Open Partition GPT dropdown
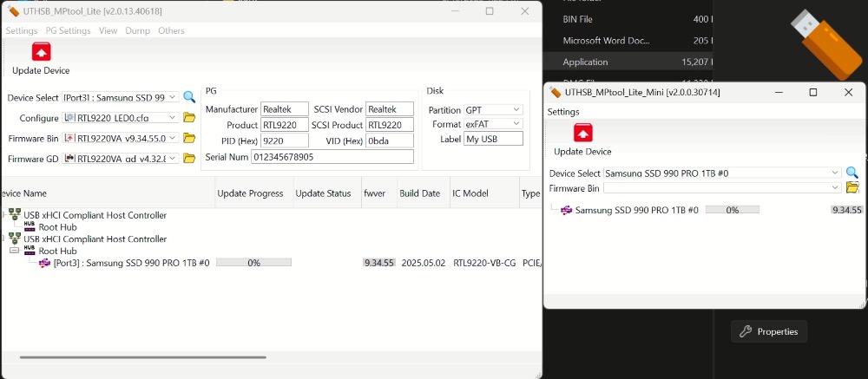868x379 pixels. pos(517,109)
